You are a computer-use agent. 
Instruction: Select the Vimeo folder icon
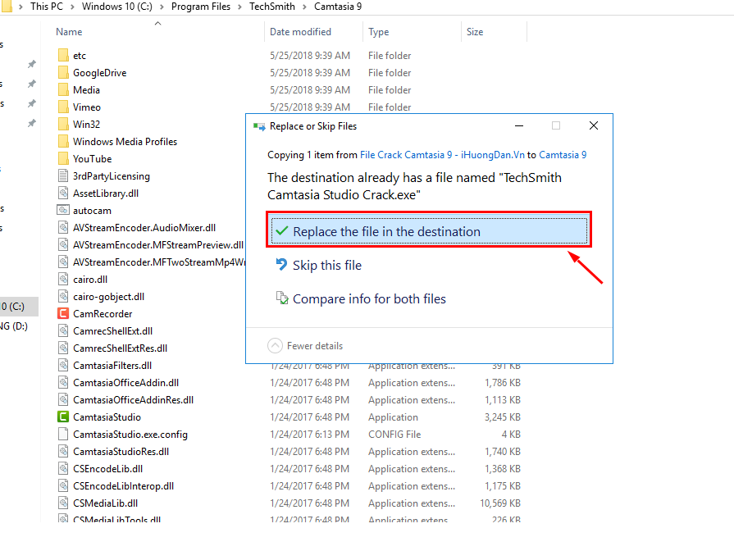tap(63, 107)
